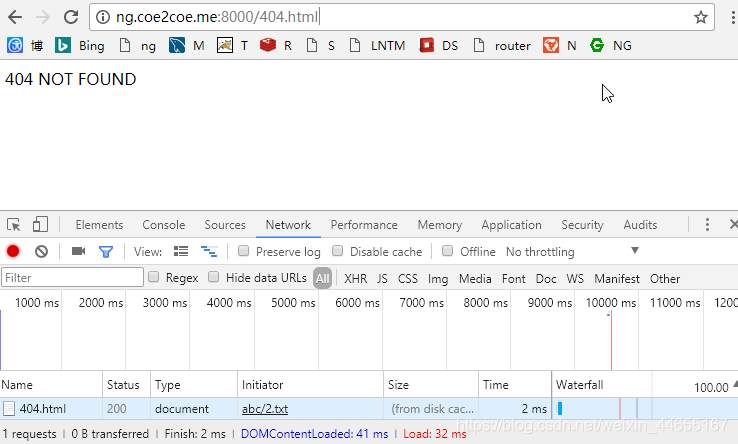Image resolution: width=738 pixels, height=444 pixels.
Task: Click the browser address bar URL
Action: pyautogui.click(x=217, y=17)
